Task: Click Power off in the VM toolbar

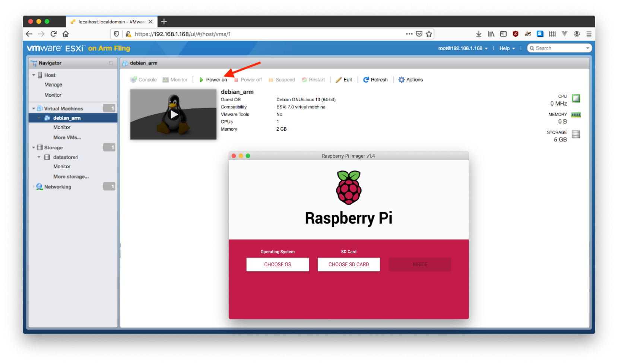Action: [x=248, y=80]
